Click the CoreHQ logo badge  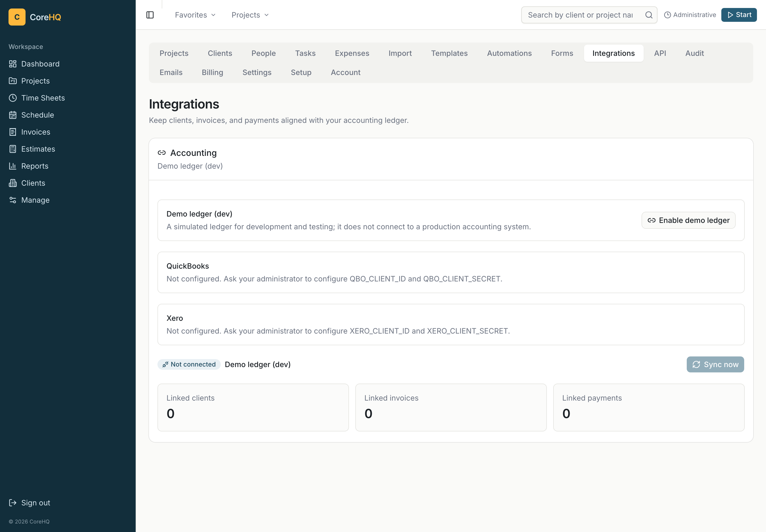(x=17, y=17)
